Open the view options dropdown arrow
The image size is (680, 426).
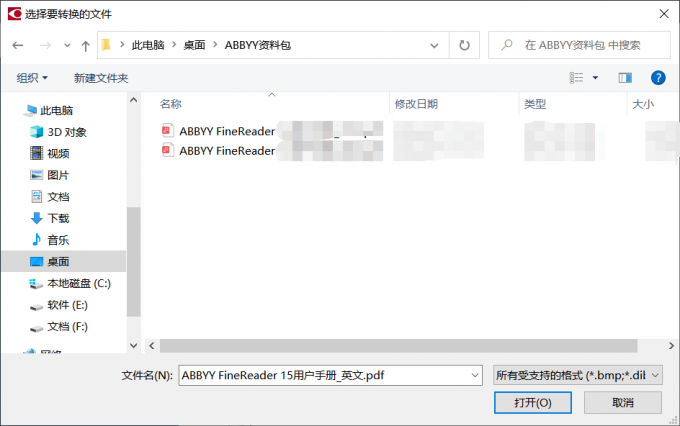[595, 78]
